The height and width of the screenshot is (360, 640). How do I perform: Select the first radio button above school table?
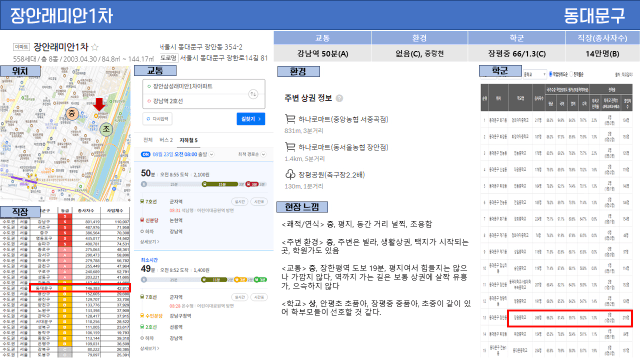[551, 74]
